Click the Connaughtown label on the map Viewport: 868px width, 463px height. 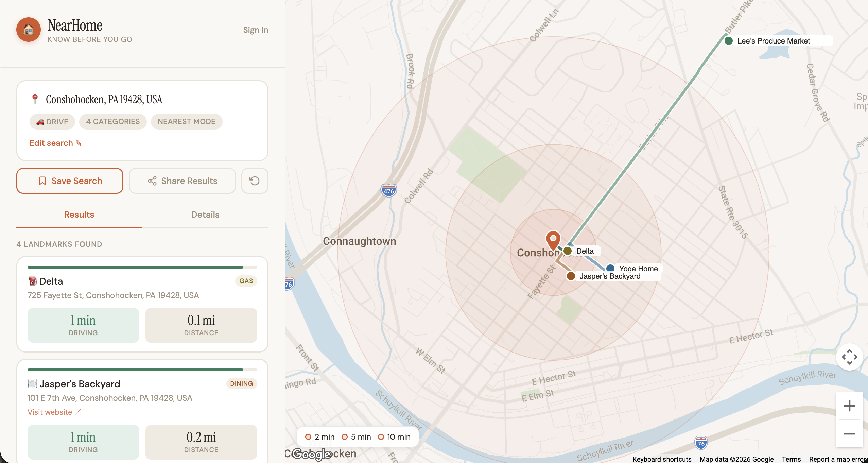(360, 241)
